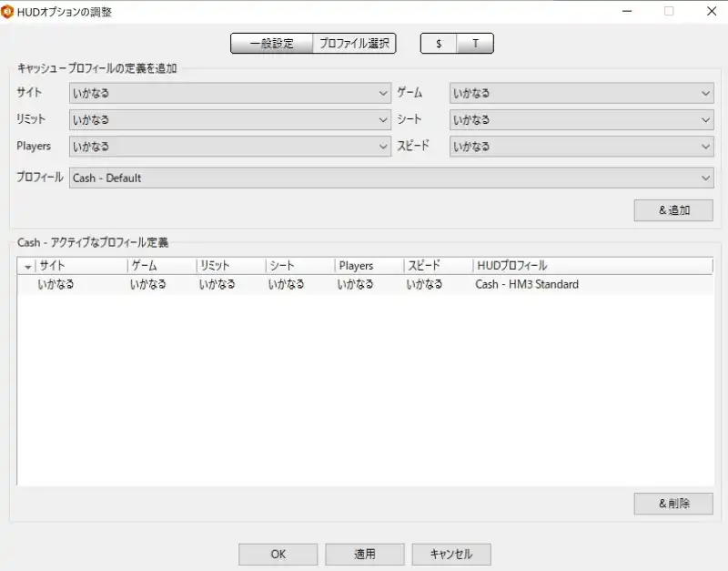
Task: Open the スピード dropdown
Action: click(581, 146)
